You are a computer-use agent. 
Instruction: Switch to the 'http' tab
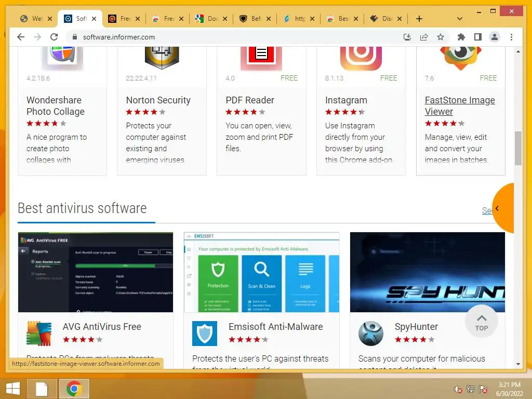pos(295,19)
